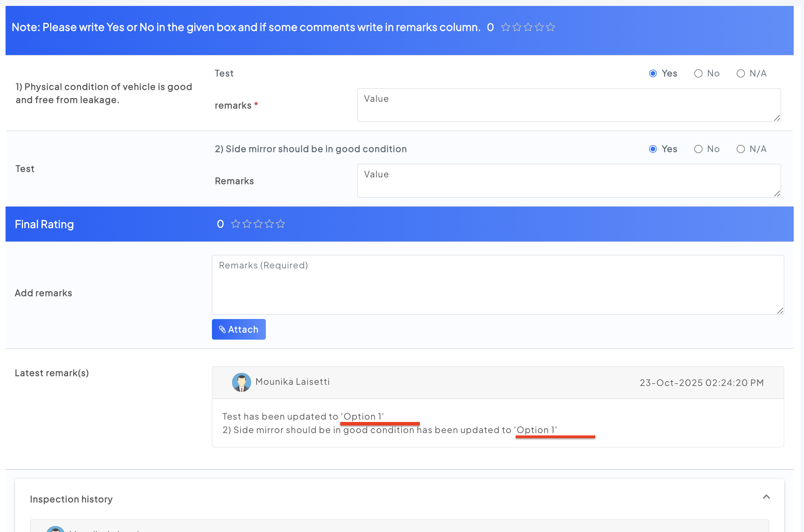Select Yes for side mirror condition
Screen dimensions: 804x532
(653, 149)
